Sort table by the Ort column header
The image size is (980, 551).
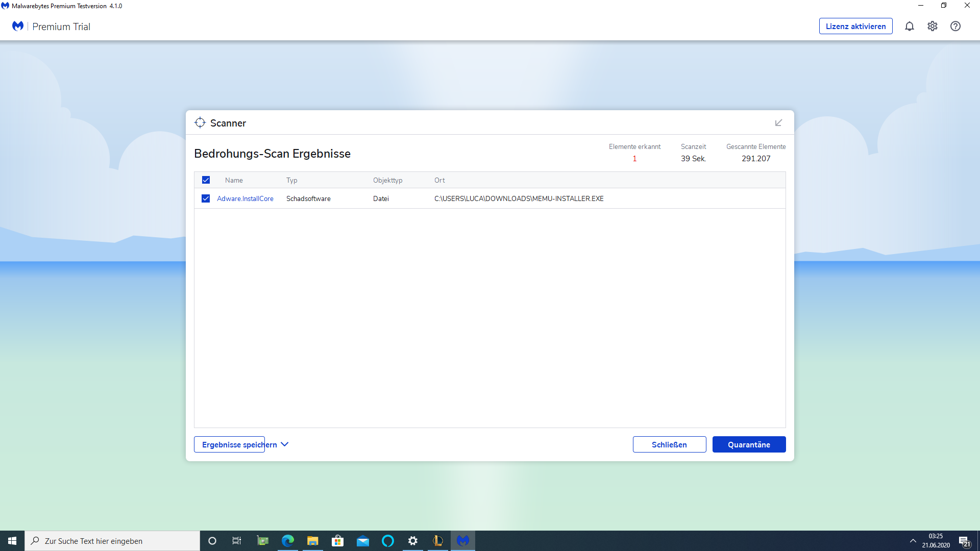tap(439, 180)
